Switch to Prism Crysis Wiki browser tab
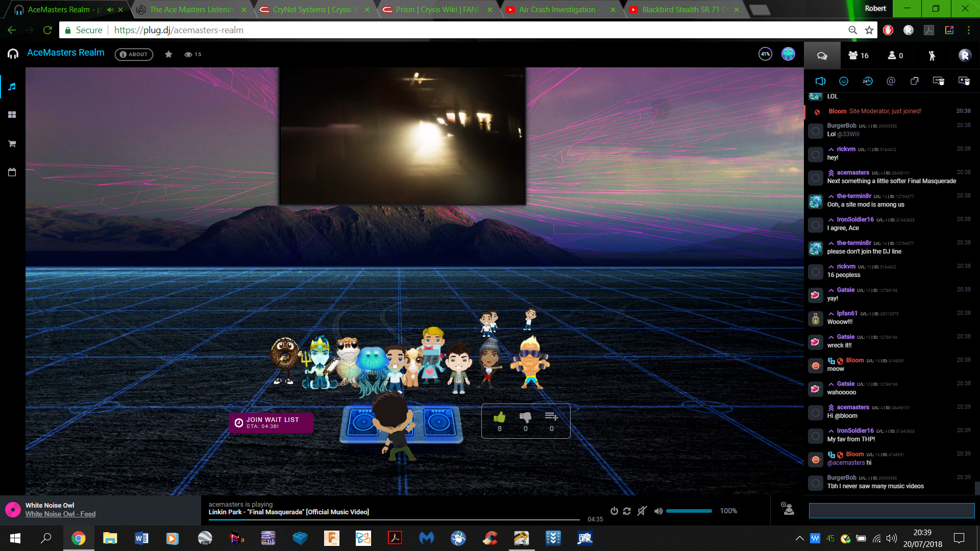980x551 pixels. pos(438,9)
